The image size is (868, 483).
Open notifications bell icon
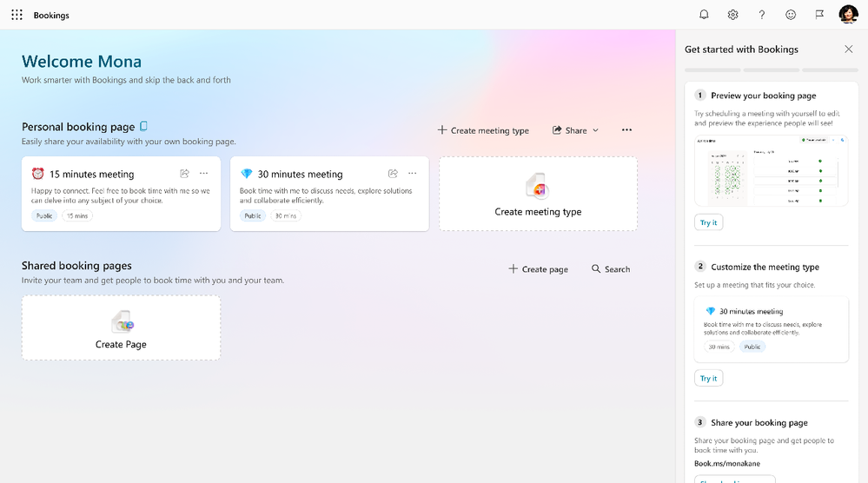pyautogui.click(x=704, y=15)
